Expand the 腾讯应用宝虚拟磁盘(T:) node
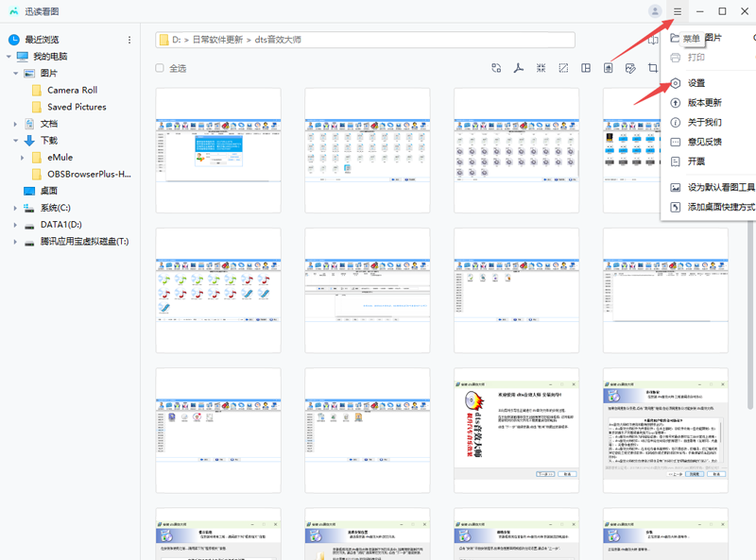 tap(15, 242)
